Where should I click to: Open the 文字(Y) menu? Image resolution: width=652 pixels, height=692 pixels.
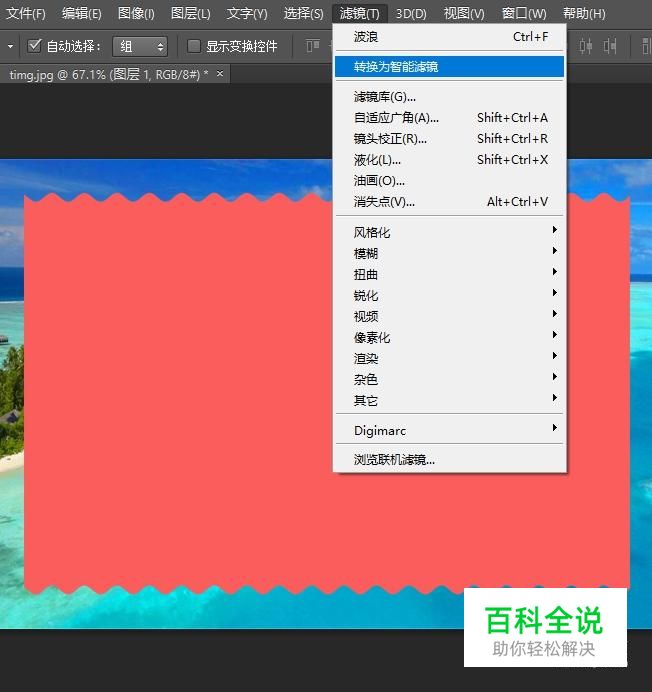247,14
